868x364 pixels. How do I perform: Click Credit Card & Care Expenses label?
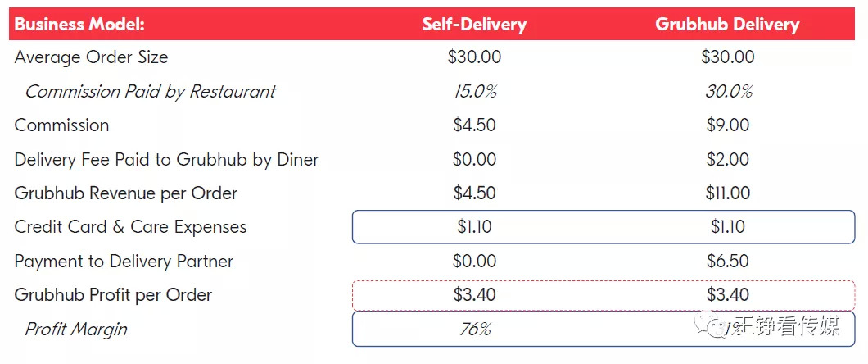[x=130, y=227]
